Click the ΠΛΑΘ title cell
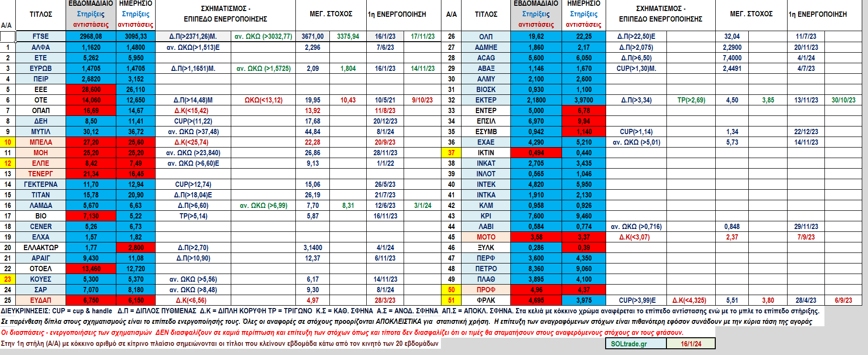Viewport: 868px width, 355px height. tap(486, 279)
